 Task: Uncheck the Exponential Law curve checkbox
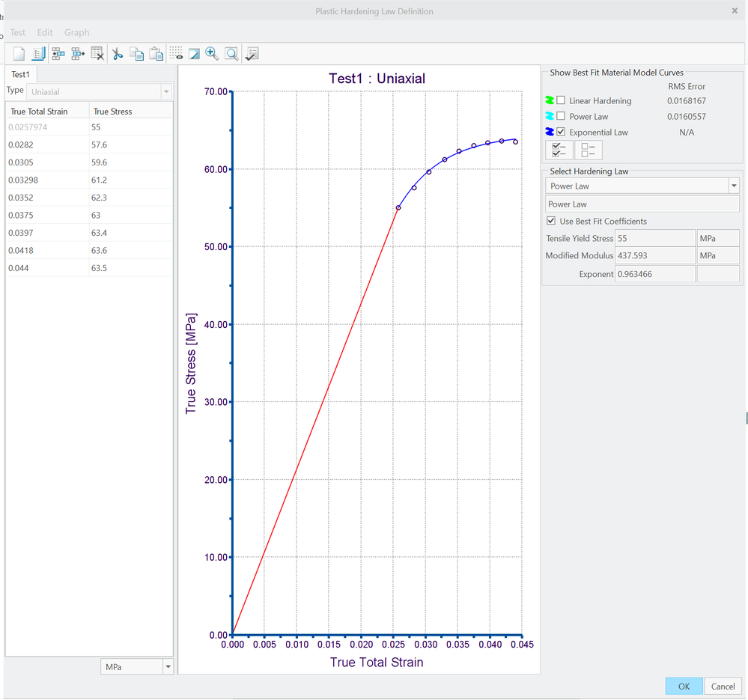(561, 132)
